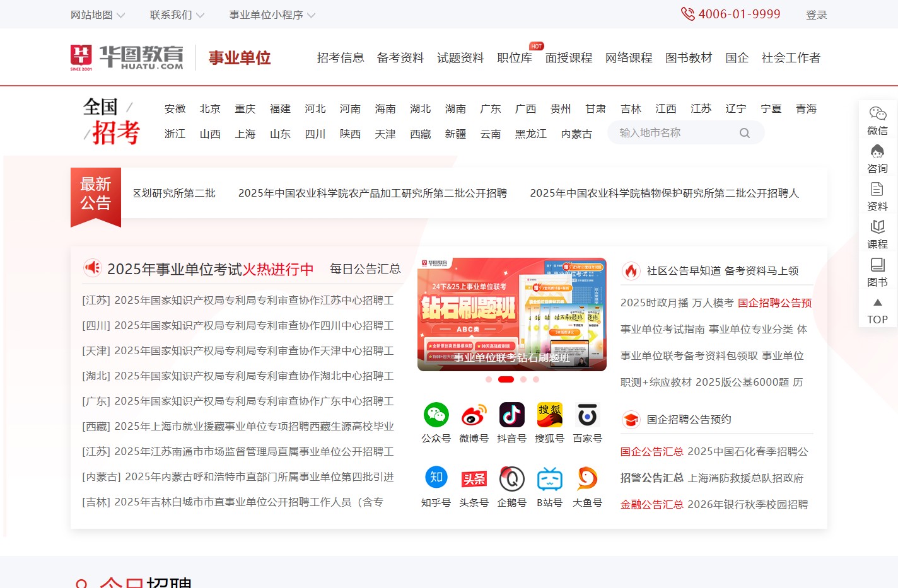Go to the fourth carousel dot
The image size is (898, 588).
point(536,379)
